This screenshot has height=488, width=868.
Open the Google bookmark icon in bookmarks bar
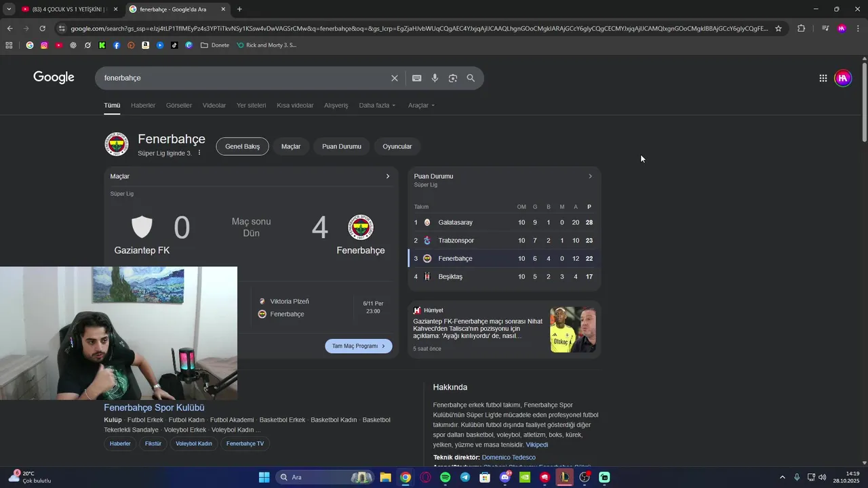(x=29, y=45)
